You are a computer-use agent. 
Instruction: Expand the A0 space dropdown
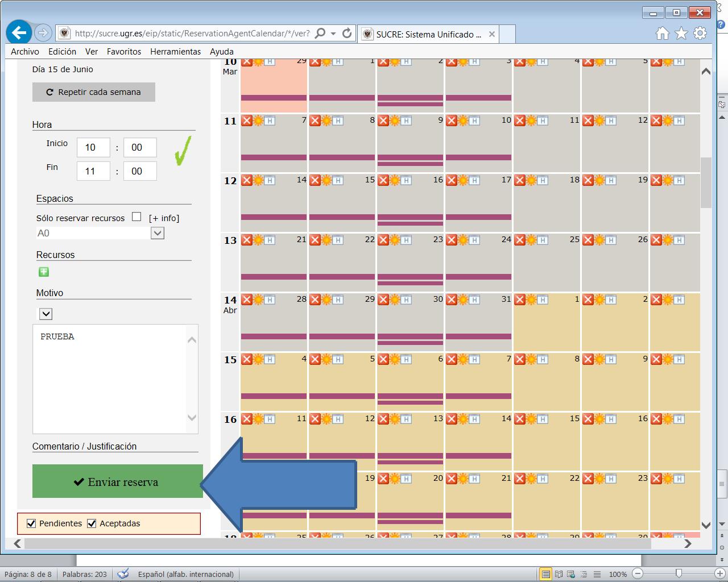click(158, 233)
